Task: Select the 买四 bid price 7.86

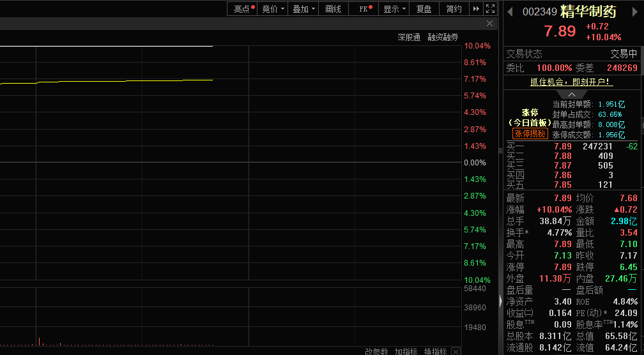Action: pos(563,175)
